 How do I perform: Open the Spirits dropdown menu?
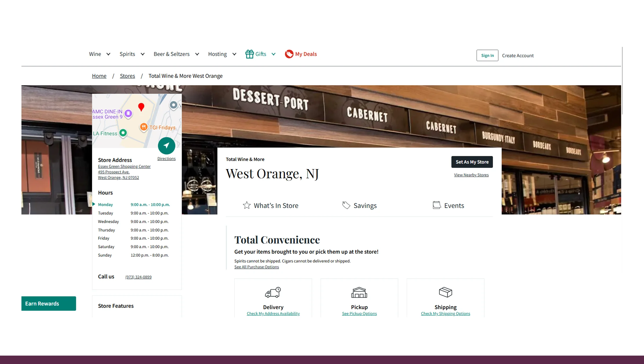point(131,54)
